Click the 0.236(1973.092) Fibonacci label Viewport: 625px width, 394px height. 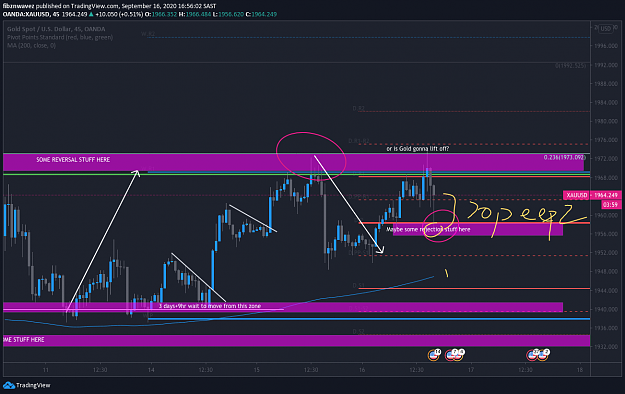564,158
